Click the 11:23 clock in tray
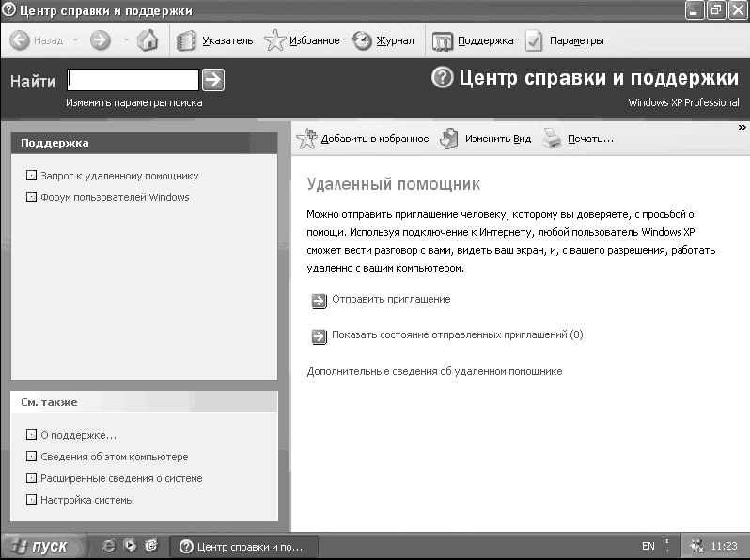This screenshot has height=560, width=750. click(x=725, y=546)
